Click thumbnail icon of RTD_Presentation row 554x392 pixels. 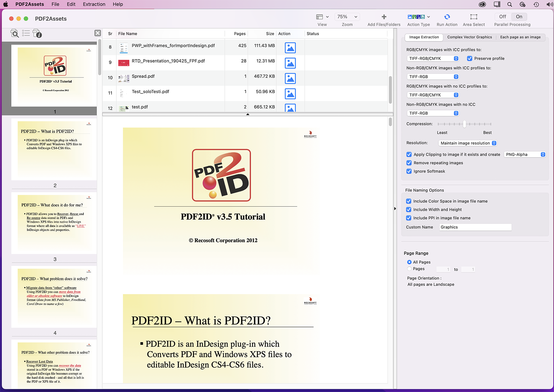point(124,63)
